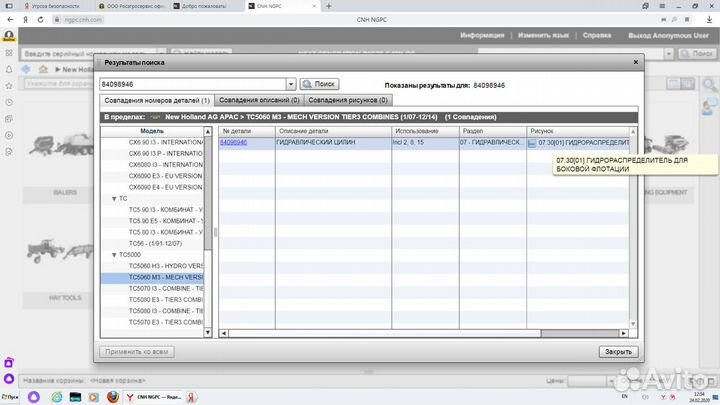This screenshot has height=405, width=720.
Task: Collapse the TC model tree group
Action: point(113,199)
